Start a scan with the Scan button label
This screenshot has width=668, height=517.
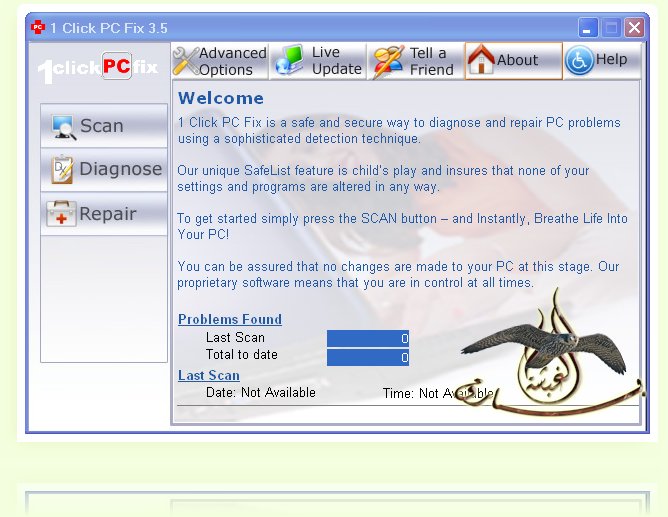click(x=102, y=126)
